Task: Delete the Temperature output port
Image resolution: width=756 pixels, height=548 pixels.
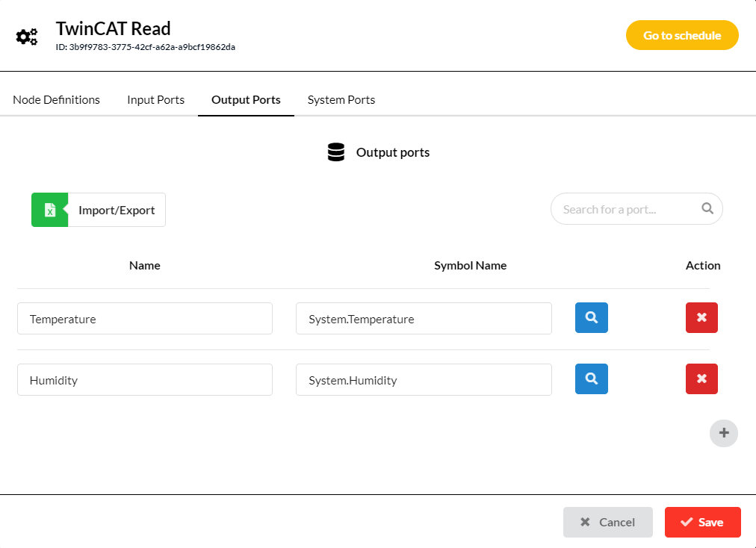Action: click(x=701, y=317)
